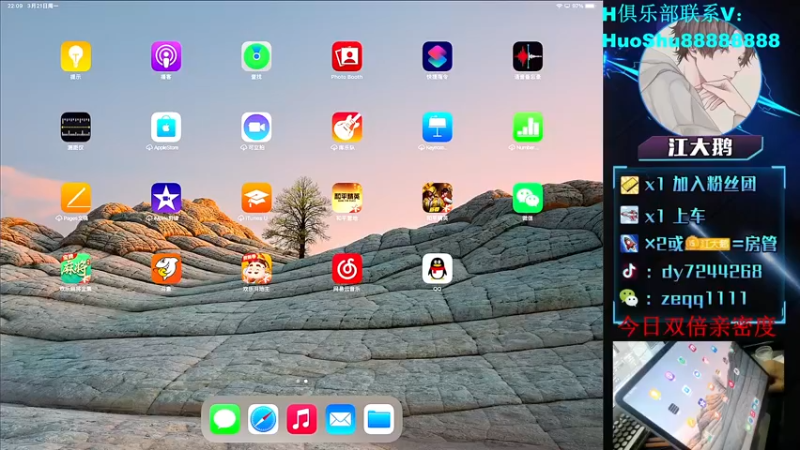Launch the 和平精英 game with soldiers
Image resolution: width=800 pixels, height=450 pixels.
tap(437, 198)
